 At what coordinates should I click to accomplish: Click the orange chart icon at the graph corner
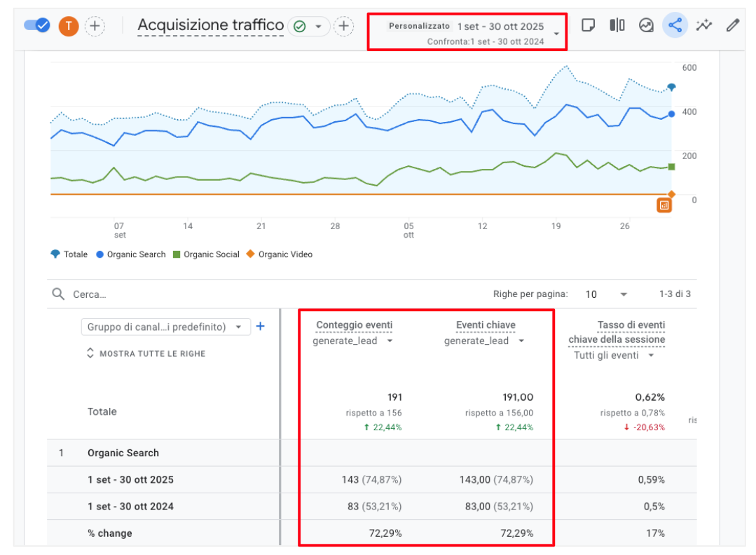tap(664, 205)
